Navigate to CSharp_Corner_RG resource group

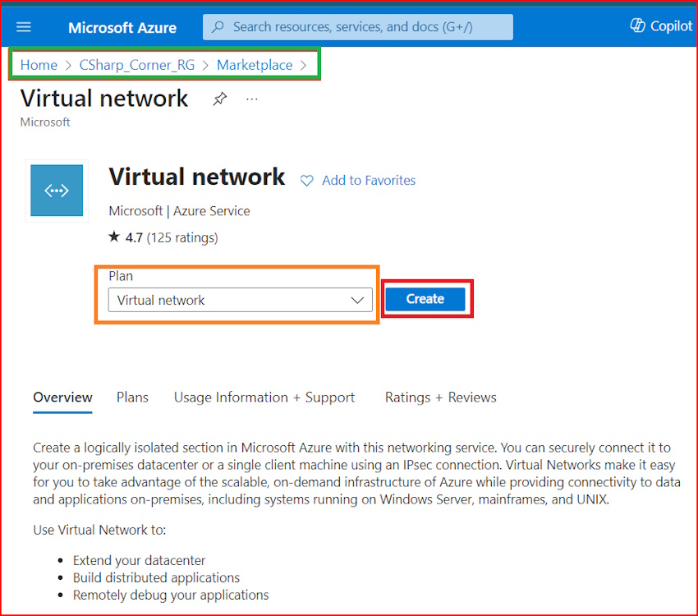pyautogui.click(x=136, y=64)
